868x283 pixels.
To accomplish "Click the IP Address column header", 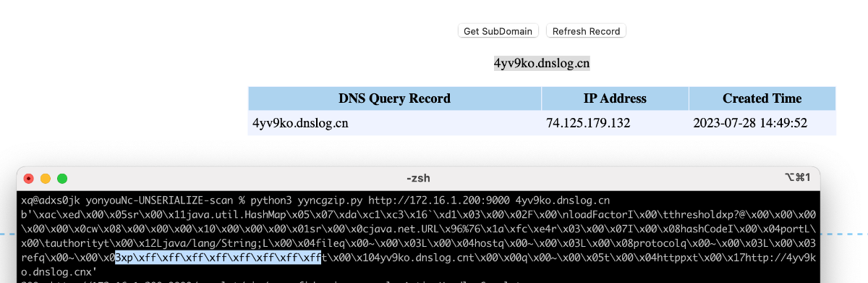I will coord(615,98).
